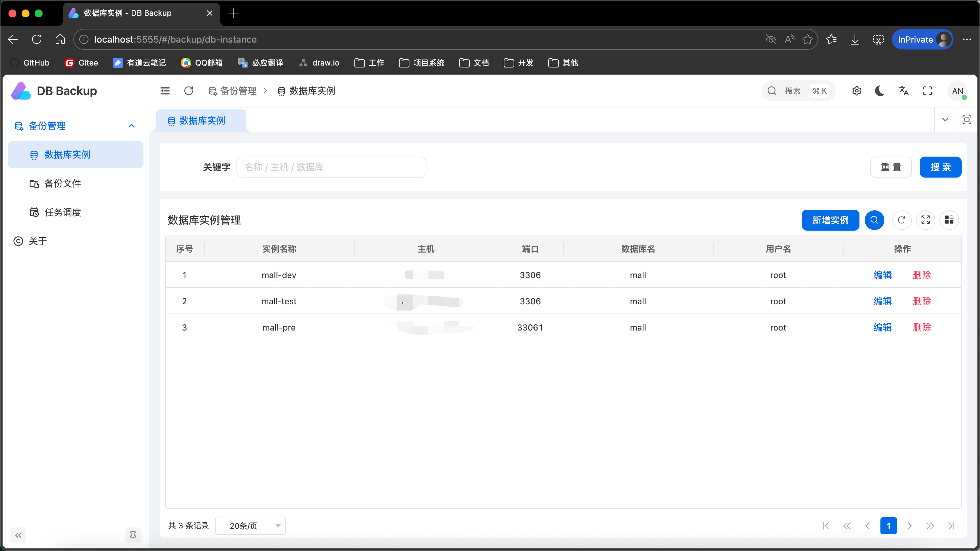The height and width of the screenshot is (551, 980).
Task: Click the 新增实例 button
Action: coord(830,220)
